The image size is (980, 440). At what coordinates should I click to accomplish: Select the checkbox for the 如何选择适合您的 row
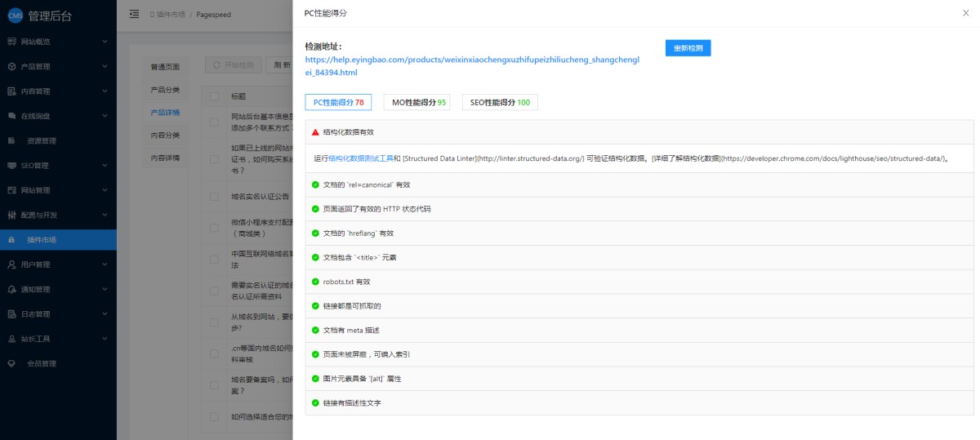click(x=214, y=416)
